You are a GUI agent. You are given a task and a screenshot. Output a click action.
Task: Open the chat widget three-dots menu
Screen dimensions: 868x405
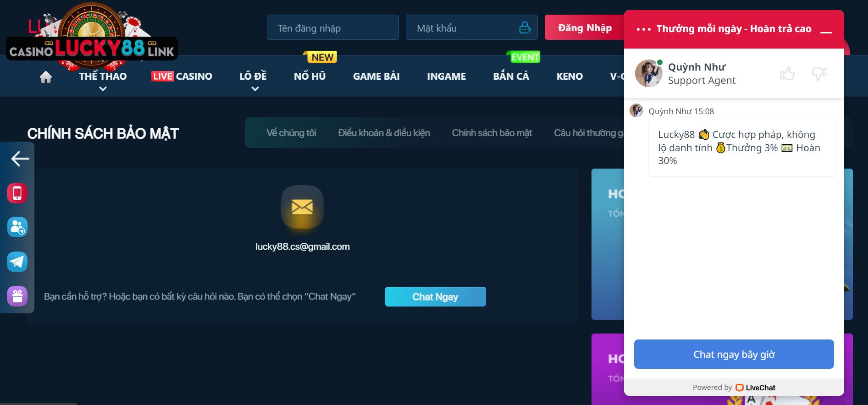click(643, 29)
